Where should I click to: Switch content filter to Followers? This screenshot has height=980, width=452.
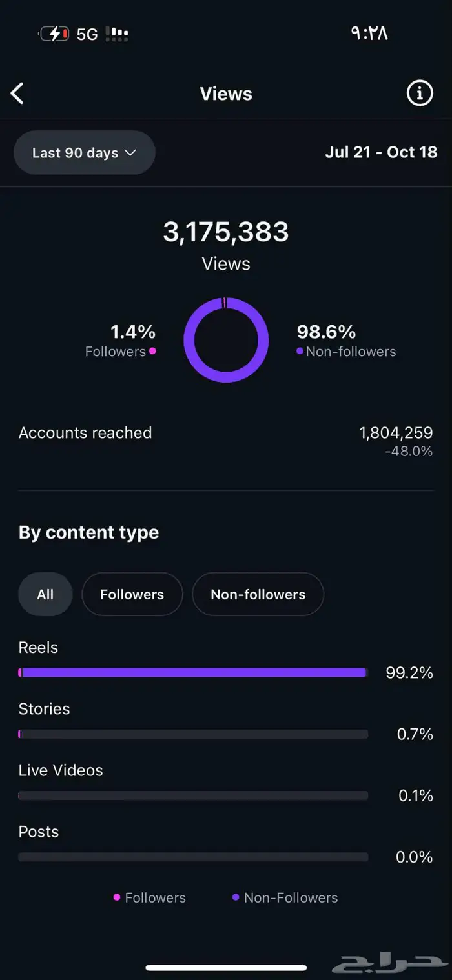132,594
